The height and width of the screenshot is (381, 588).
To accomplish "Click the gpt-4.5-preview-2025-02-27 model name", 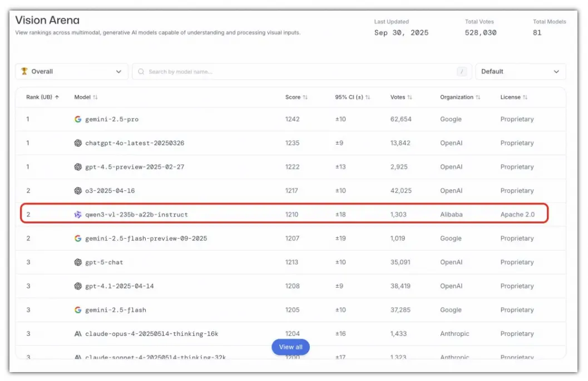I will coord(135,167).
